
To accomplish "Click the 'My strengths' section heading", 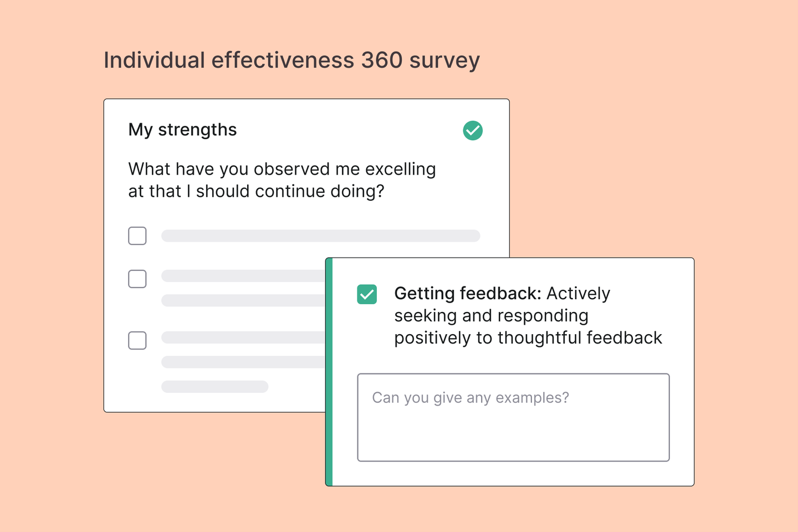I will coord(182,130).
